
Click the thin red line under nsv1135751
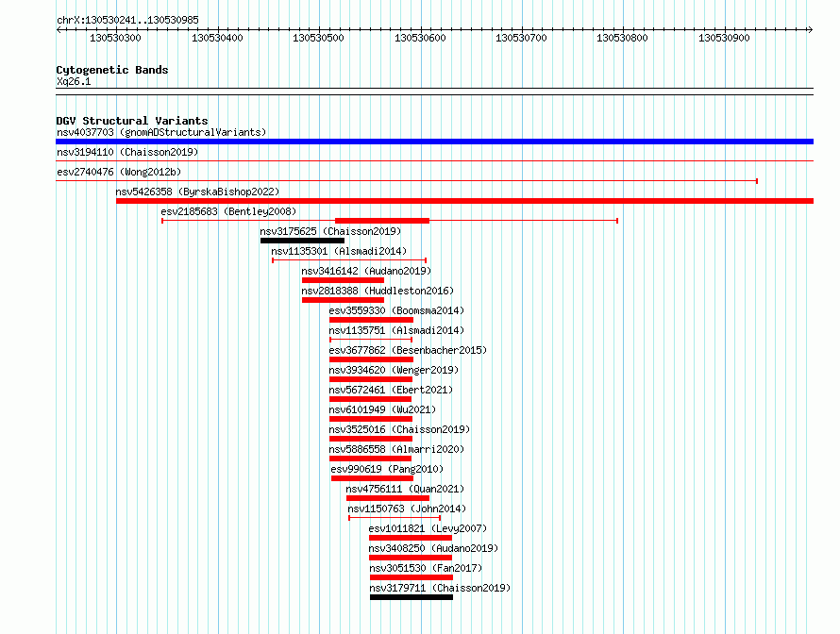pos(371,340)
